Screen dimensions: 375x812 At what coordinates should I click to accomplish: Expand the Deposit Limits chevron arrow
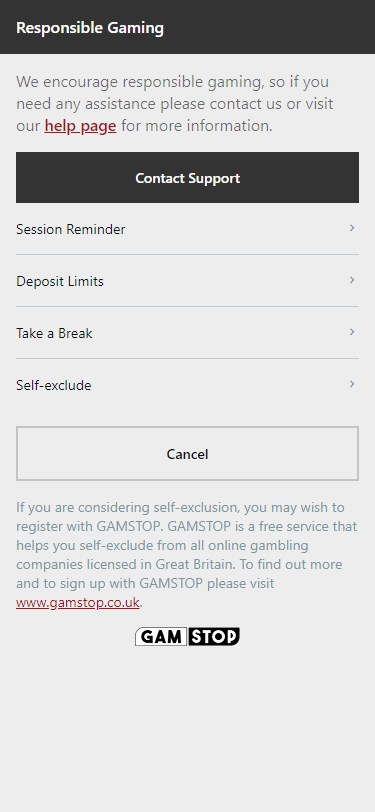click(352, 280)
